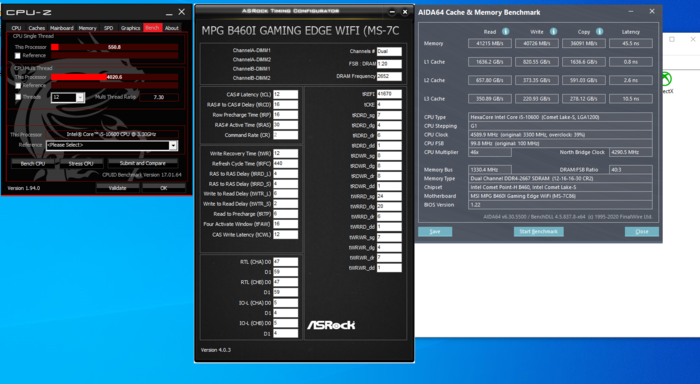The image size is (700, 384).
Task: Toggle the CPU Single Thread Reference checkbox
Action: (17, 56)
